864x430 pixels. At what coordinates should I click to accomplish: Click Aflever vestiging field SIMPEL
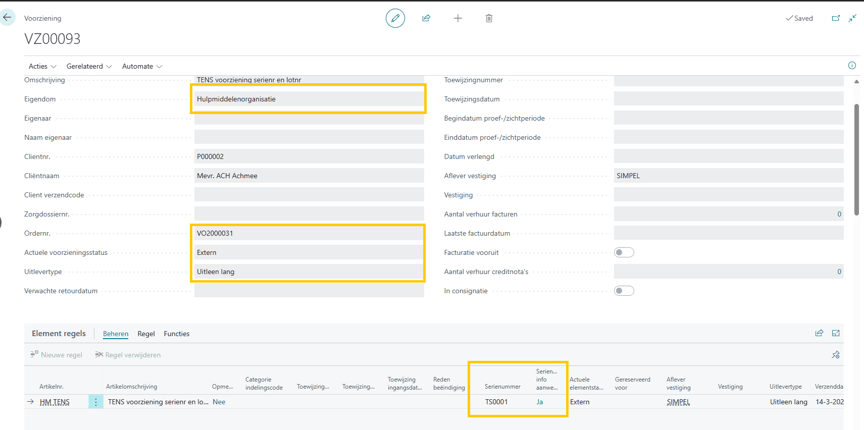pyautogui.click(x=728, y=176)
